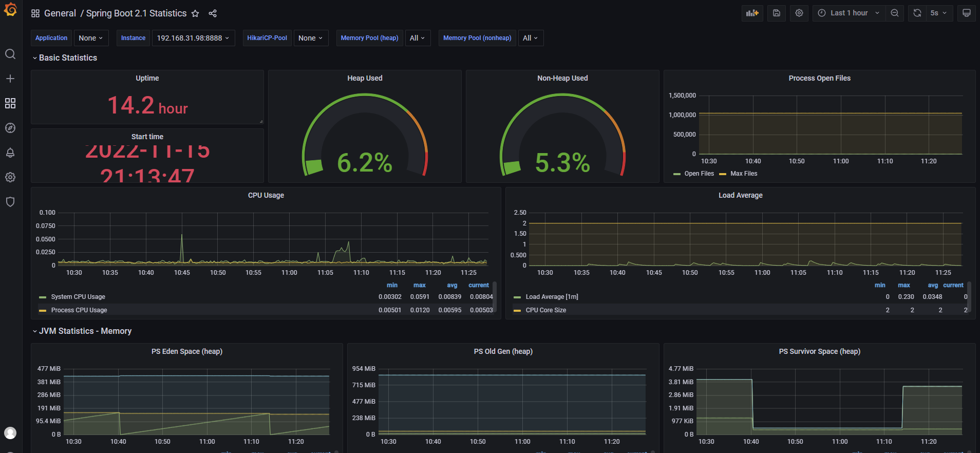Open the dashboard grid icon beside General

pos(35,13)
